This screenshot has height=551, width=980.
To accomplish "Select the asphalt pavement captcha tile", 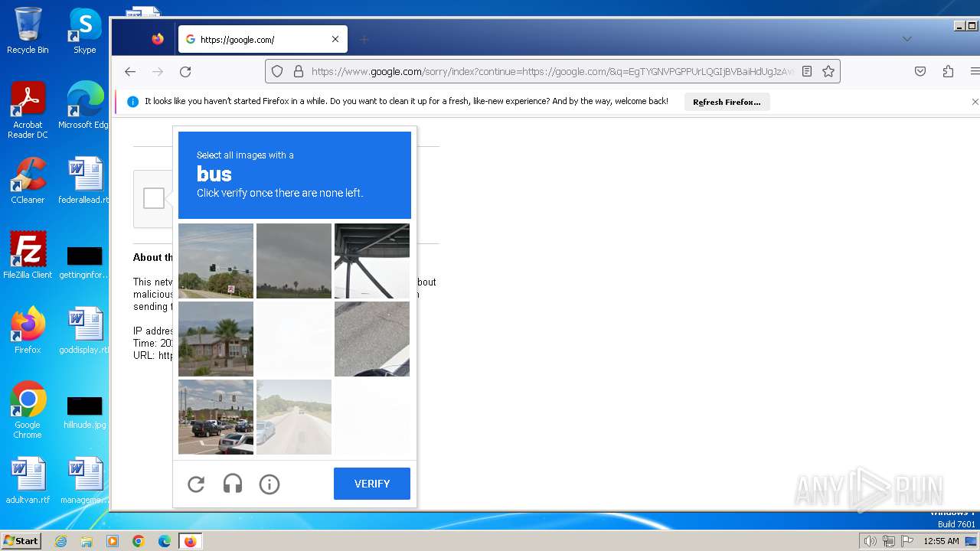I will pyautogui.click(x=372, y=339).
